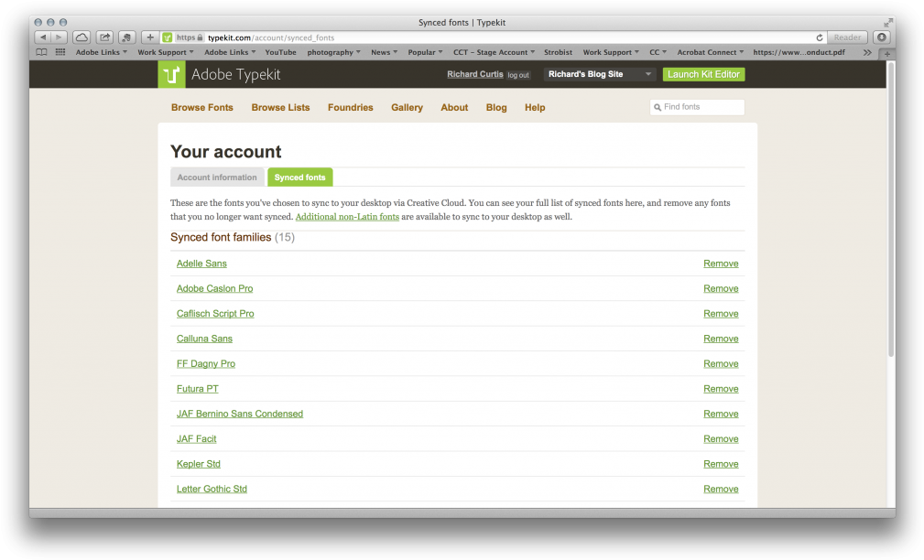Click the Reader button in the address bar
The image size is (924, 560).
click(845, 37)
